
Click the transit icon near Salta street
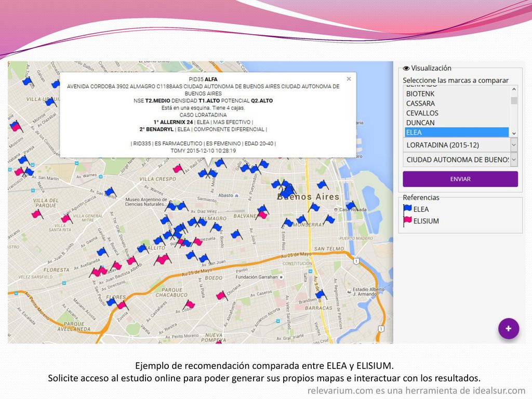coord(310,271)
